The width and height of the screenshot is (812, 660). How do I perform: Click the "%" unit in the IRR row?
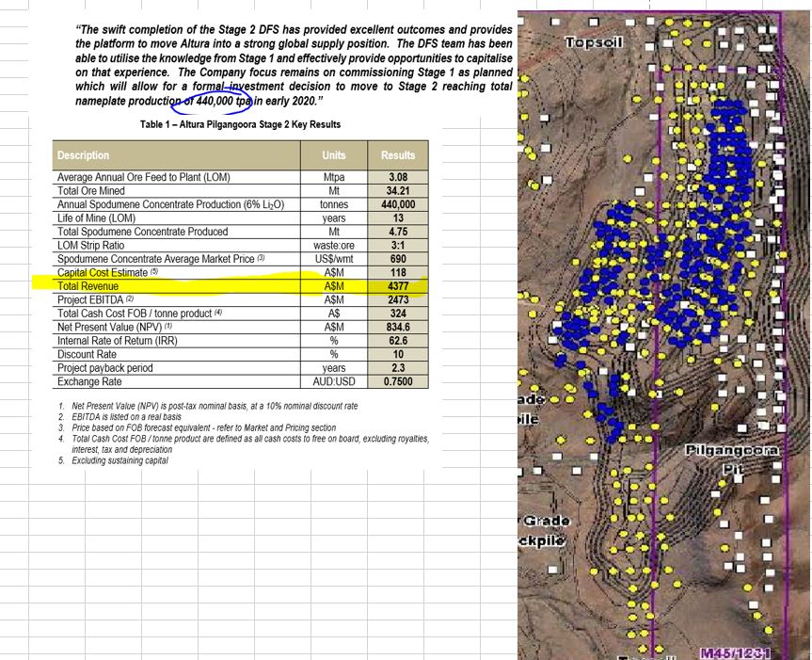click(x=334, y=341)
